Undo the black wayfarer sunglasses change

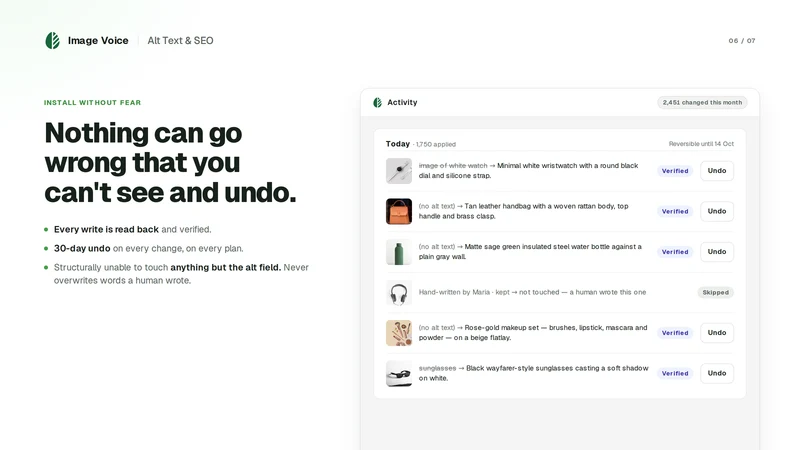point(717,373)
